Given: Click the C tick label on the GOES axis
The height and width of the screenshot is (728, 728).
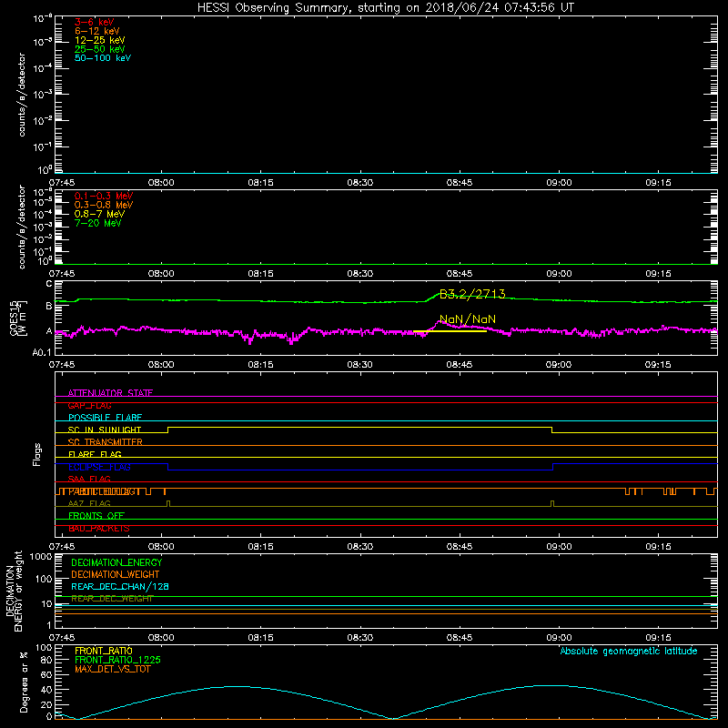Looking at the screenshot, I should point(49,283).
